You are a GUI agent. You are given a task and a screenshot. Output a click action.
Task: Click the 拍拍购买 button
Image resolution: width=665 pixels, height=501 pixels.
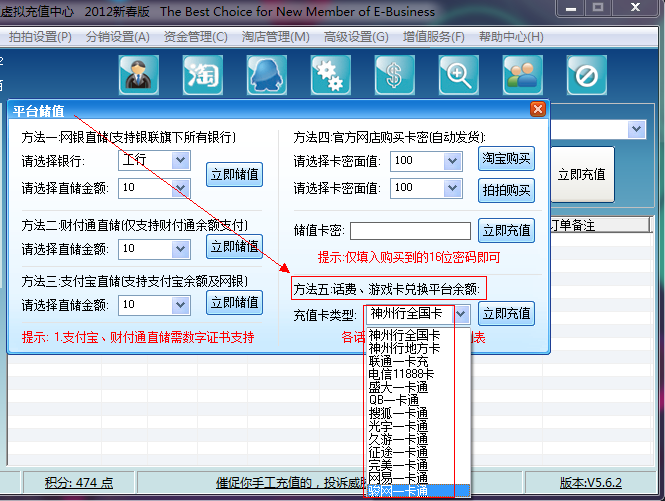506,190
